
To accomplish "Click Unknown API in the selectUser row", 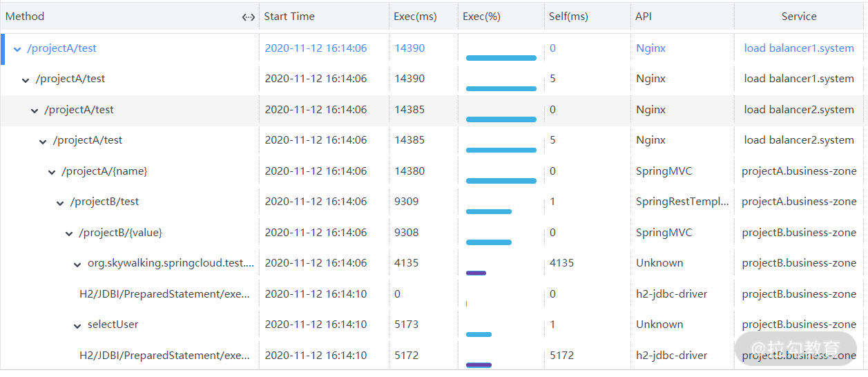I will click(x=659, y=325).
